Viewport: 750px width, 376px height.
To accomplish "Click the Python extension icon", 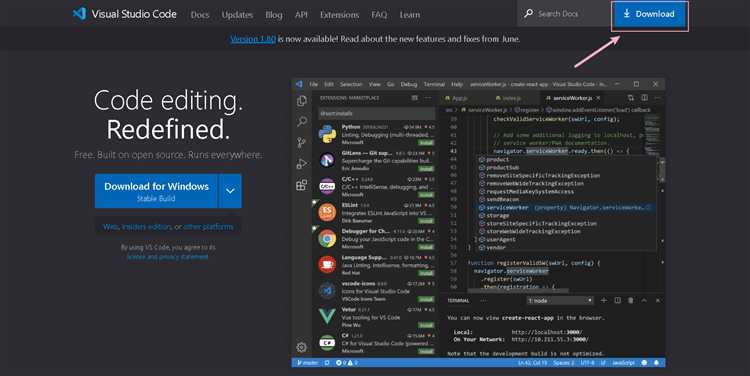I will coord(327,134).
